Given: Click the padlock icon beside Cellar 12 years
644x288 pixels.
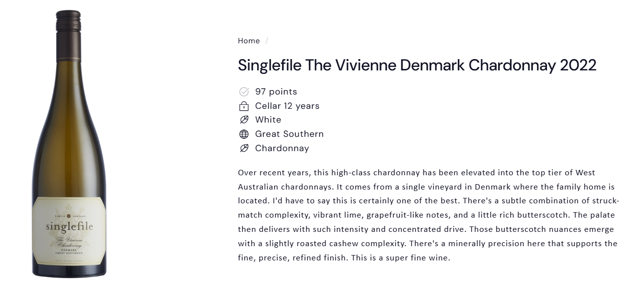Looking at the screenshot, I should pyautogui.click(x=244, y=106).
